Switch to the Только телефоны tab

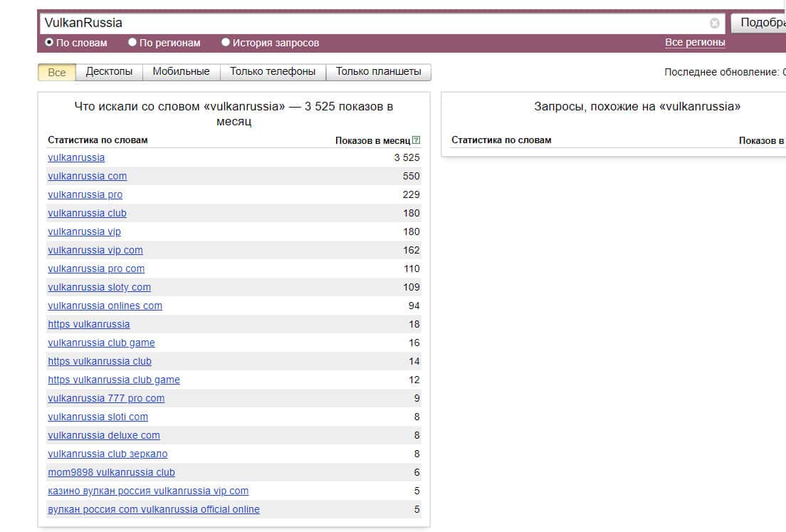pos(273,71)
